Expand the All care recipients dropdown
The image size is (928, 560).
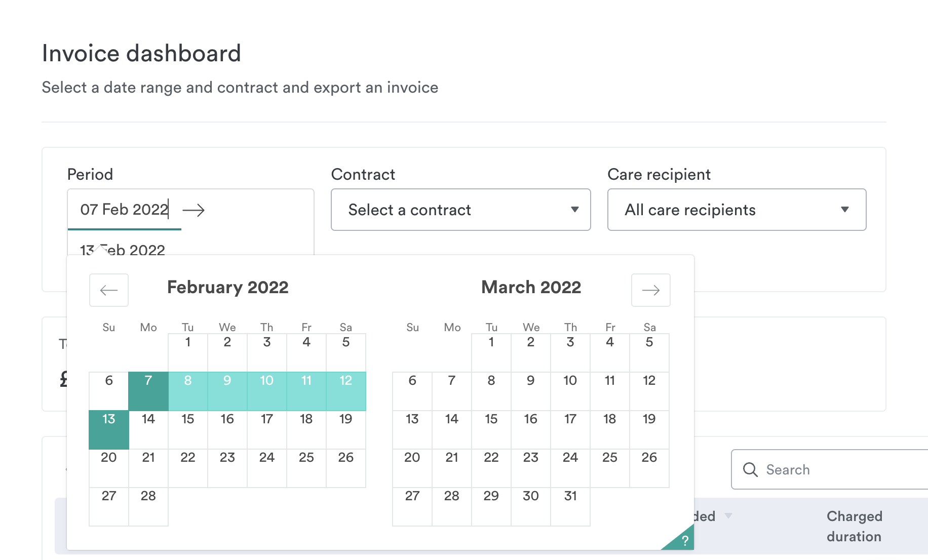tap(737, 210)
